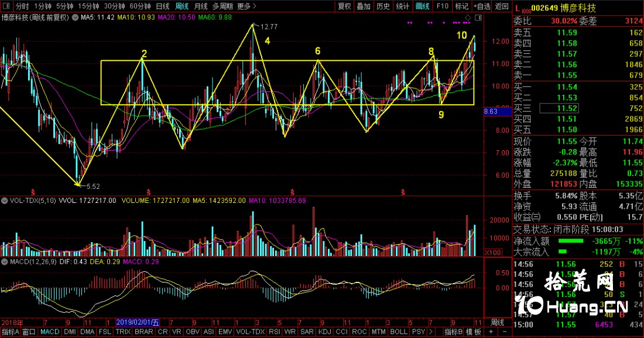Expand the main chart MA indicator dropdown
Viewport: 644px width, 338px height.
(x=75, y=18)
